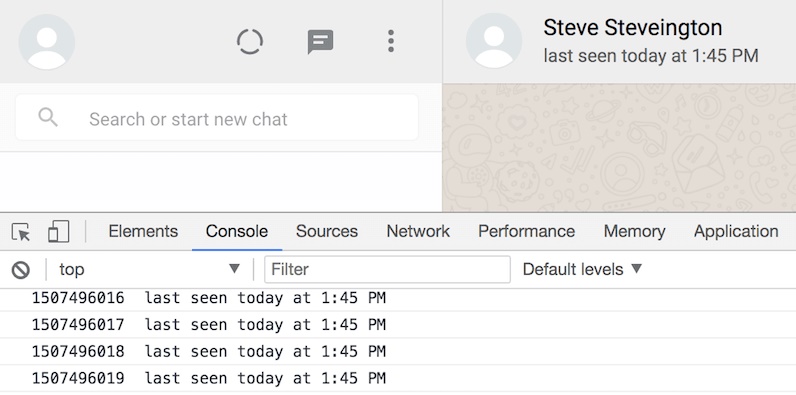Open the Performance tab
Viewport: 796px width, 395px height.
pyautogui.click(x=526, y=232)
